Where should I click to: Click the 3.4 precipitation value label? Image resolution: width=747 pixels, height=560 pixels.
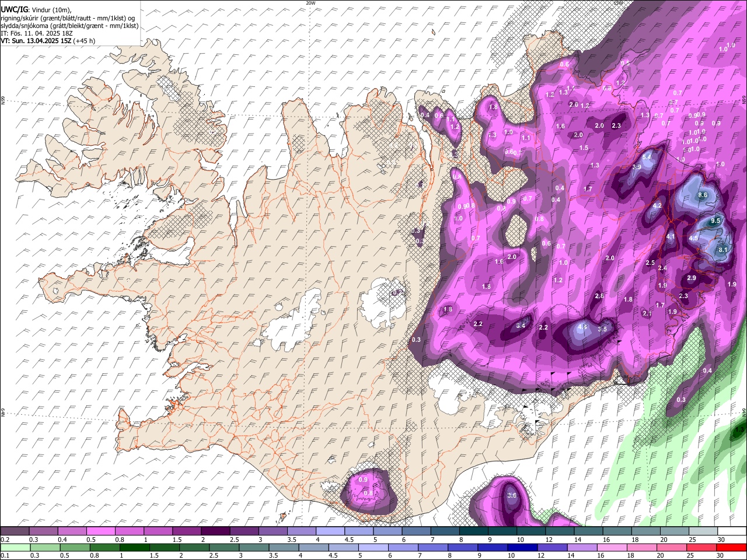[521, 325]
